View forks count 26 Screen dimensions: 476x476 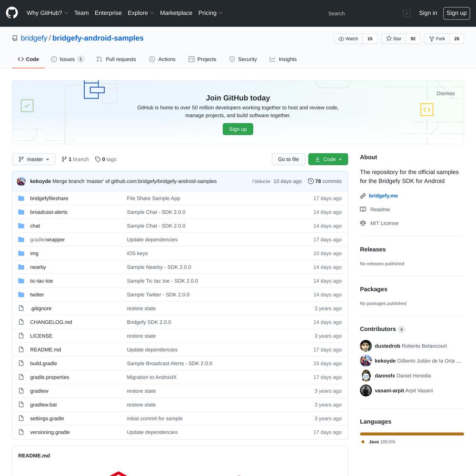[456, 39]
